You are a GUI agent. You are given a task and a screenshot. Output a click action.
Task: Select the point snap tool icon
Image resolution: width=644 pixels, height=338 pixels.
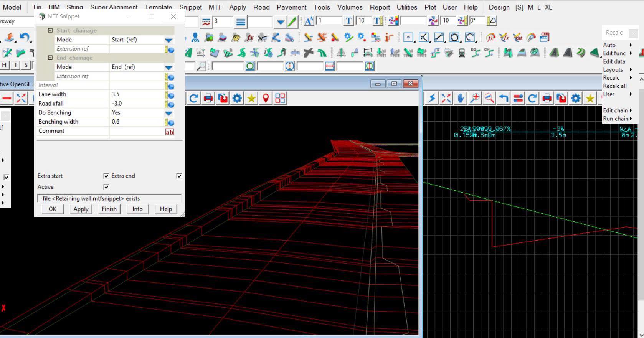point(409,37)
